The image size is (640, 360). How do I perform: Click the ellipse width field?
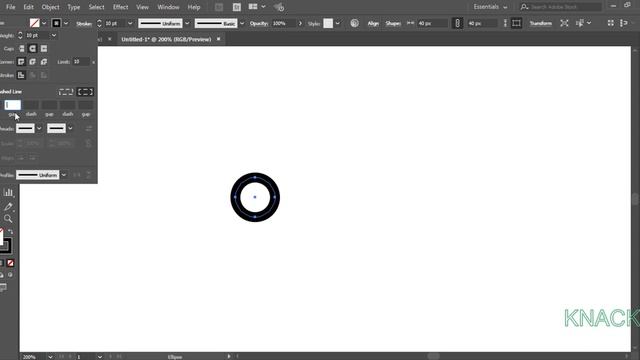pos(433,23)
